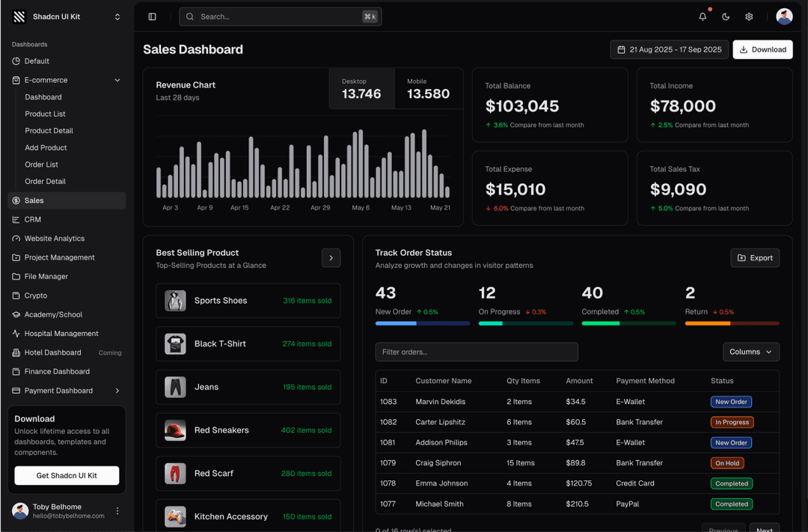Open the Columns dropdown
The height and width of the screenshot is (532, 808).
[750, 352]
